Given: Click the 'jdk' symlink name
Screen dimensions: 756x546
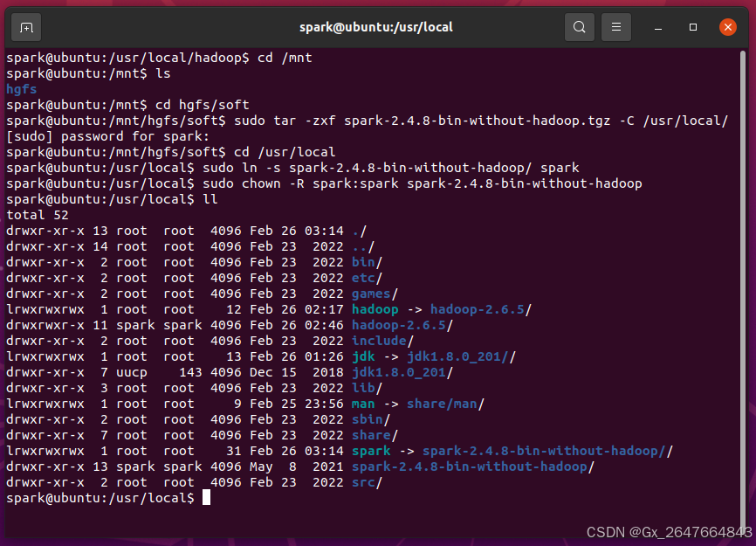Looking at the screenshot, I should click(x=363, y=356).
